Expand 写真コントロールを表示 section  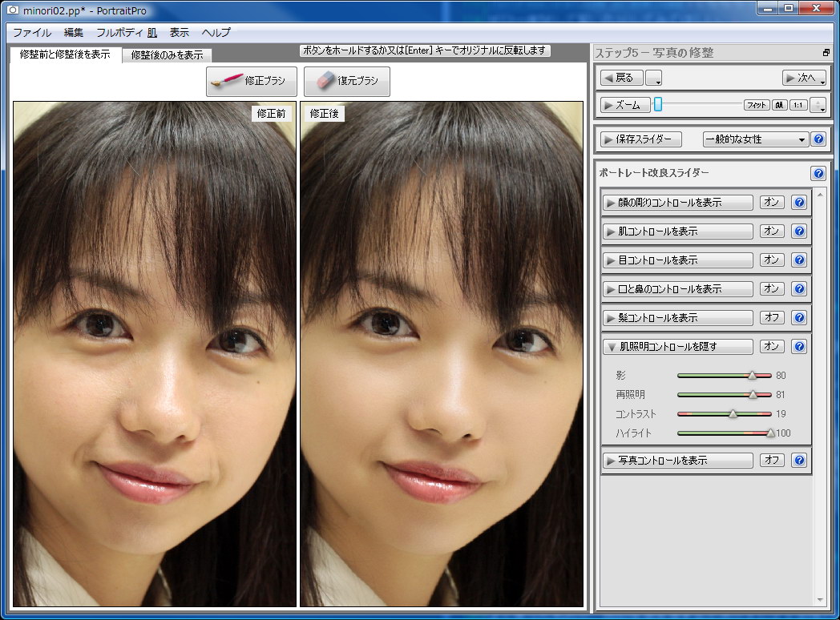pyautogui.click(x=677, y=461)
